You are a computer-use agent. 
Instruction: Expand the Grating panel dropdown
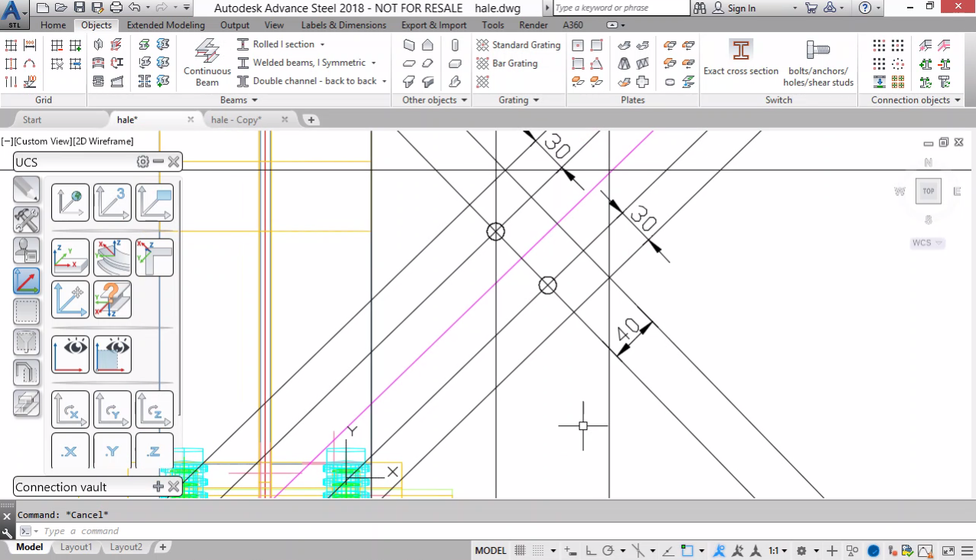coord(519,100)
